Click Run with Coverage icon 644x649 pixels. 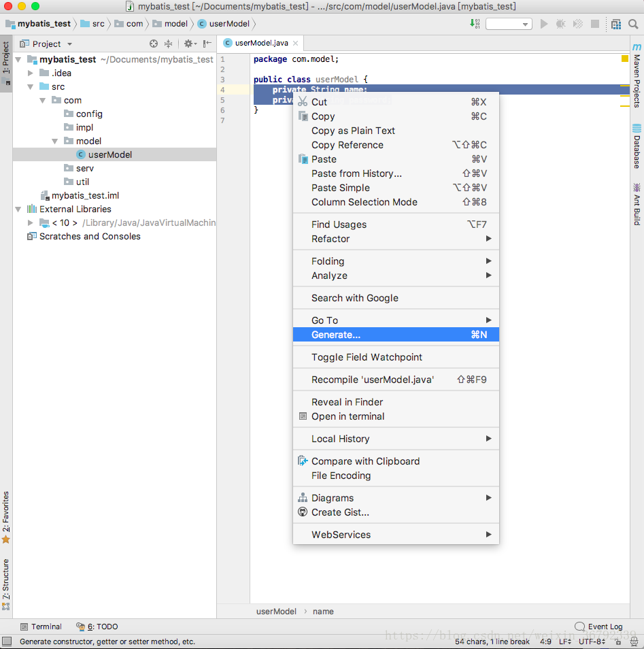click(x=578, y=24)
